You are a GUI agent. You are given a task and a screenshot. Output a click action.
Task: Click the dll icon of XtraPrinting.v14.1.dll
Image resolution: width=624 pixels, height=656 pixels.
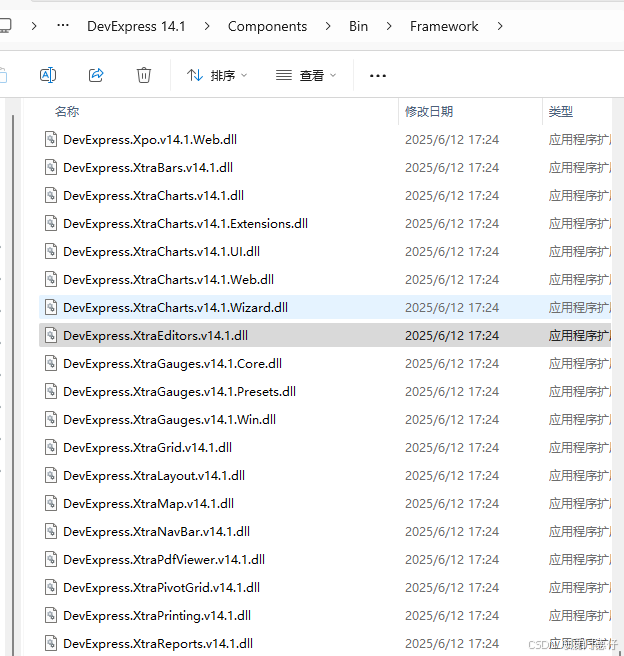[x=51, y=616]
